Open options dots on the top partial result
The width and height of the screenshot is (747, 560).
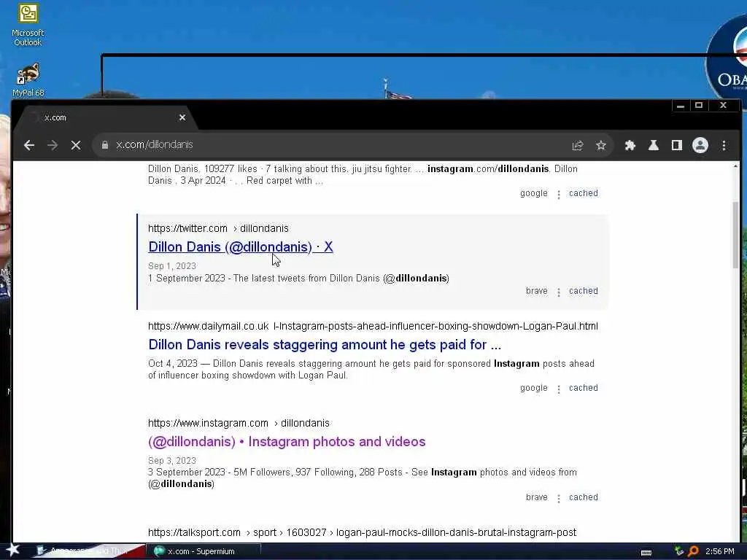(558, 194)
